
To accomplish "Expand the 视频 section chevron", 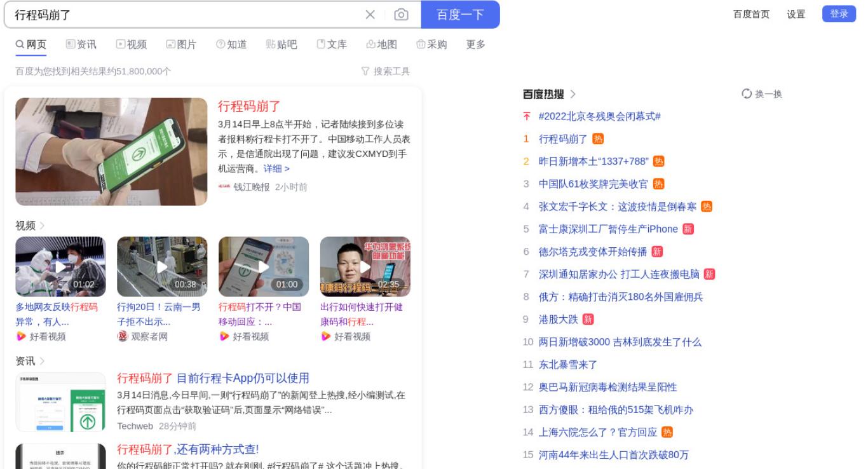I will [42, 226].
